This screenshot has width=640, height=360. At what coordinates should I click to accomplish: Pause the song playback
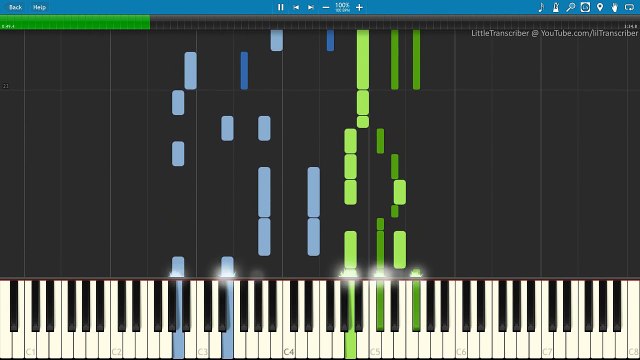[280, 7]
